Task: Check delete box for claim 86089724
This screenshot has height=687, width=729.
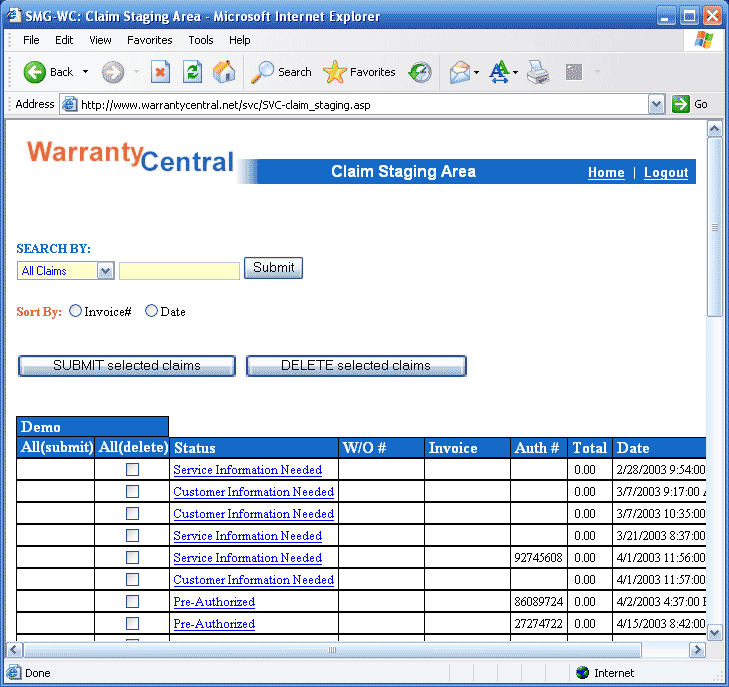Action: (133, 601)
